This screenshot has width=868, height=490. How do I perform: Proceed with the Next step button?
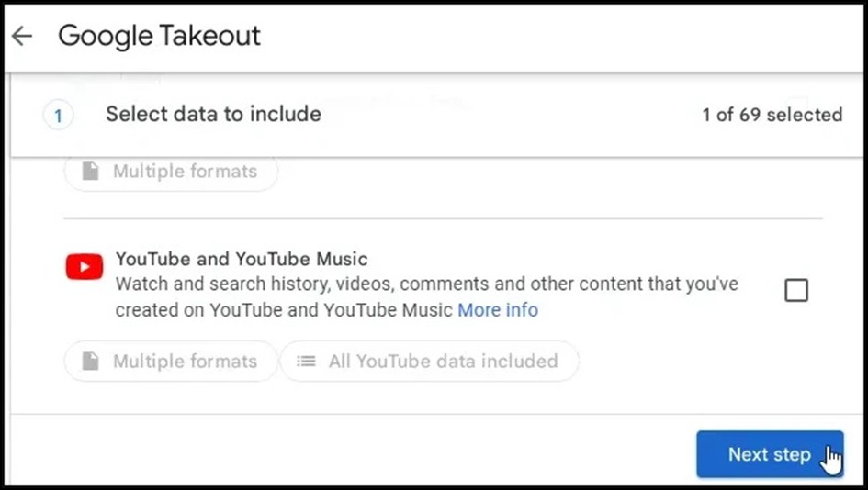[x=770, y=454]
